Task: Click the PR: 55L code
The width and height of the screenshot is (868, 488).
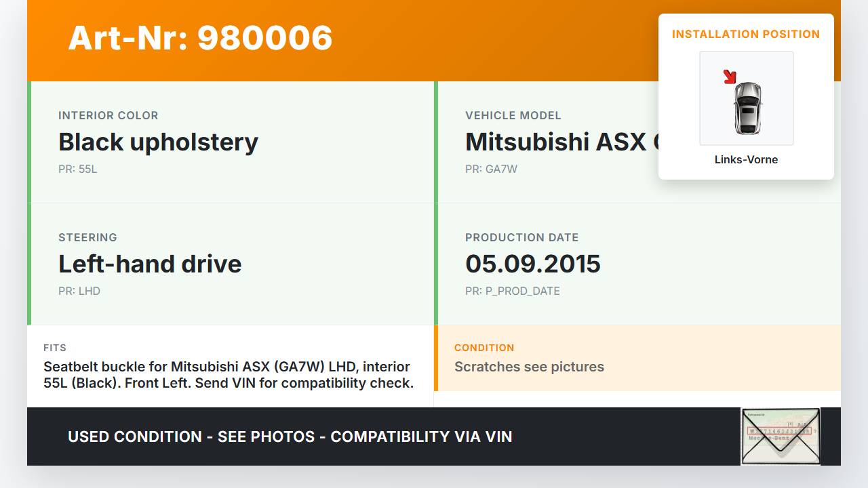Action: (x=77, y=169)
